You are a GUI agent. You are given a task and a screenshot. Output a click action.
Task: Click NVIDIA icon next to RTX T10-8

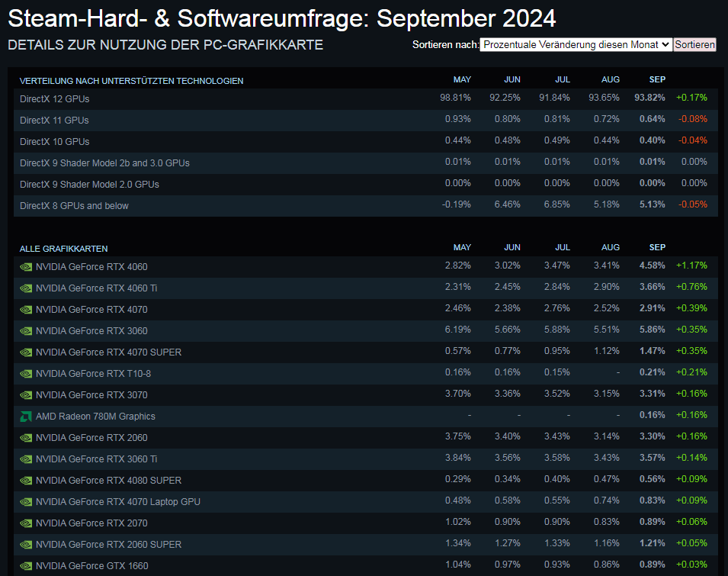tap(26, 374)
